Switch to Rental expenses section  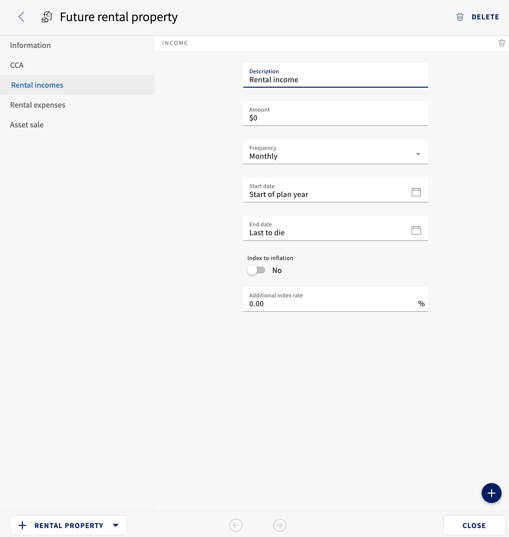pyautogui.click(x=38, y=105)
